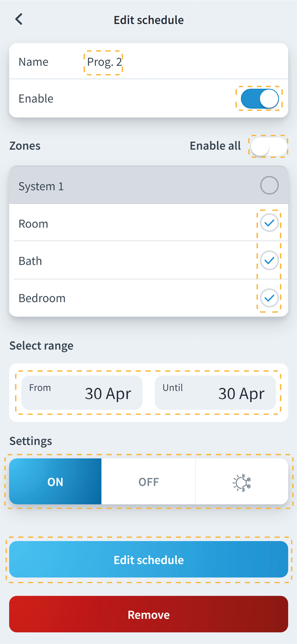The image size is (297, 644).
Task: Select the ON setting tab
Action: coord(56,481)
